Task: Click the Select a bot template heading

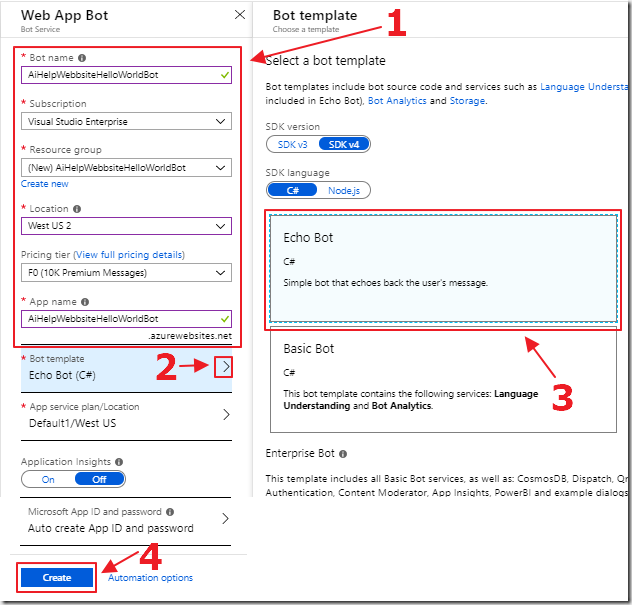Action: tap(325, 60)
